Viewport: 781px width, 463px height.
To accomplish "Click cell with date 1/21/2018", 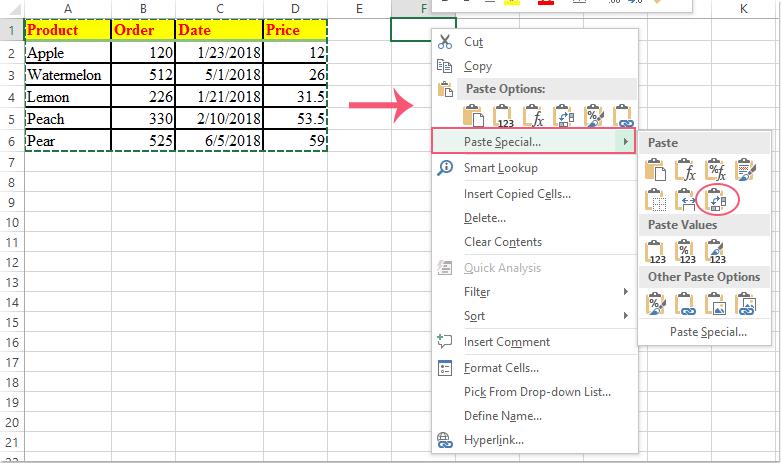I will [x=220, y=96].
